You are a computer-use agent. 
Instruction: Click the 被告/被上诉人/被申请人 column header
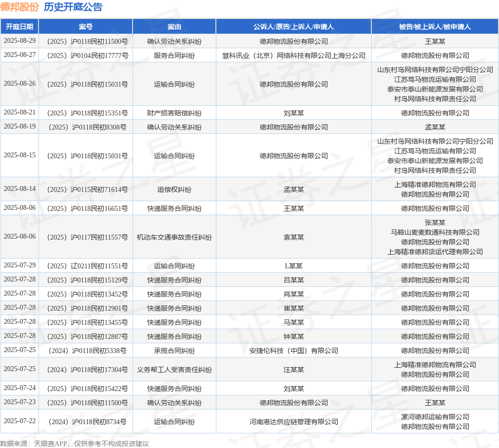coord(435,27)
